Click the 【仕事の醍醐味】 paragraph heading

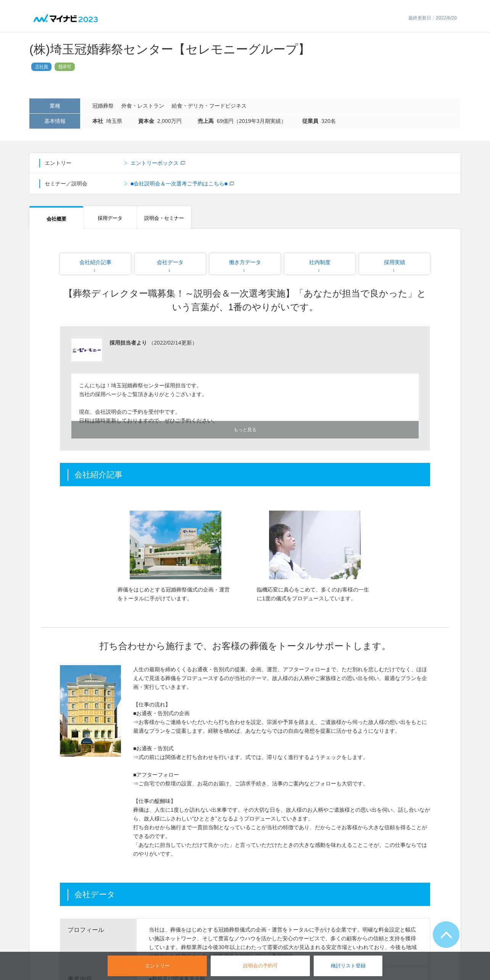pos(154,801)
